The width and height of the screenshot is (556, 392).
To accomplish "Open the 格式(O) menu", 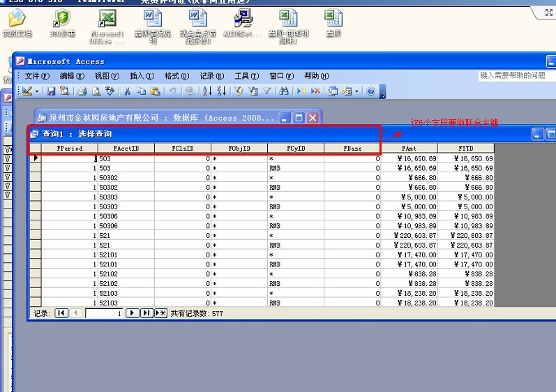I will point(176,76).
